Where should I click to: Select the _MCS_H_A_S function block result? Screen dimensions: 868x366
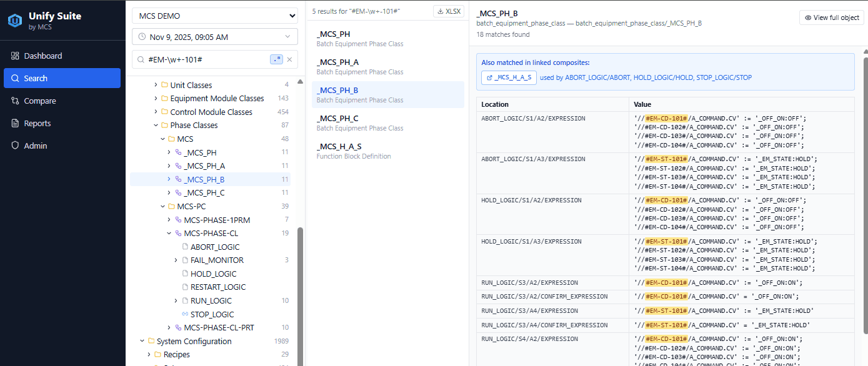pyautogui.click(x=388, y=151)
